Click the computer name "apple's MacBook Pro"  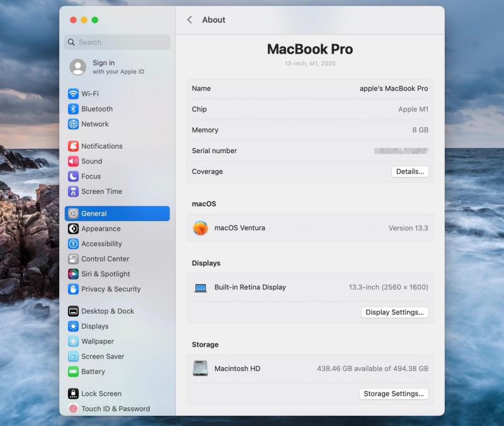(x=394, y=88)
